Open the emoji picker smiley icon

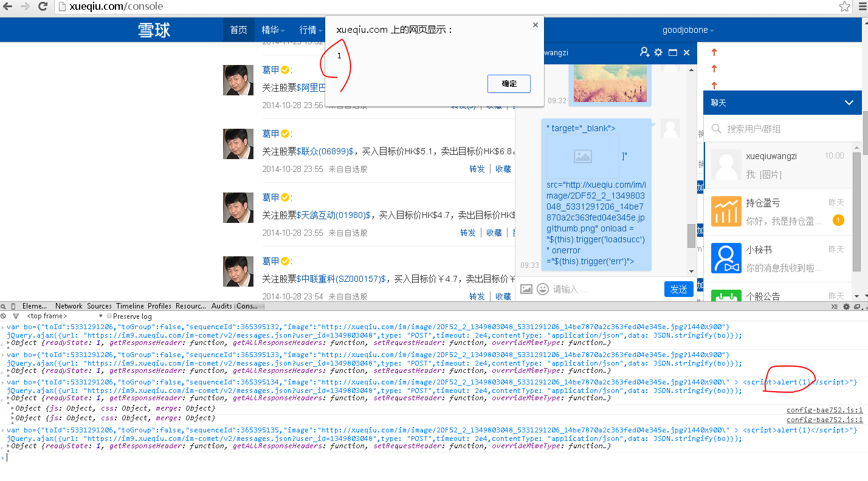coord(543,289)
